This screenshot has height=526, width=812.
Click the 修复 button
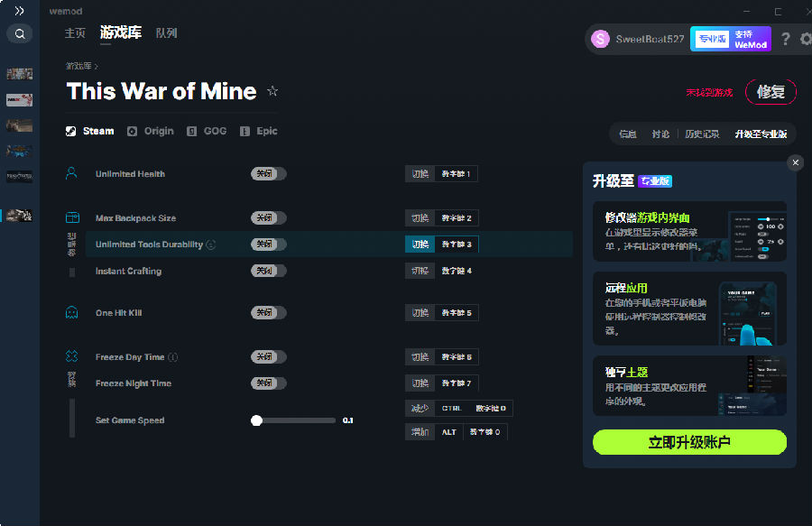[x=770, y=92]
